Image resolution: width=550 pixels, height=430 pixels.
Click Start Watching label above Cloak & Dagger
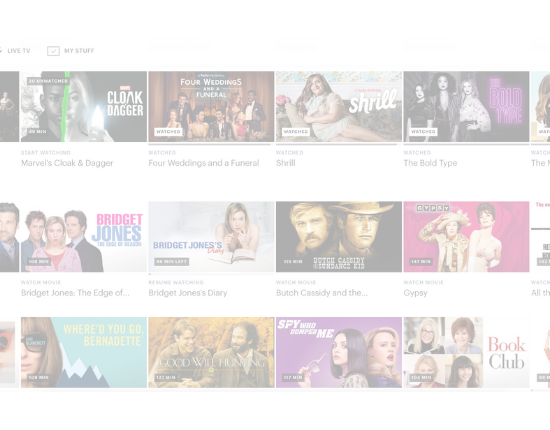pos(46,153)
